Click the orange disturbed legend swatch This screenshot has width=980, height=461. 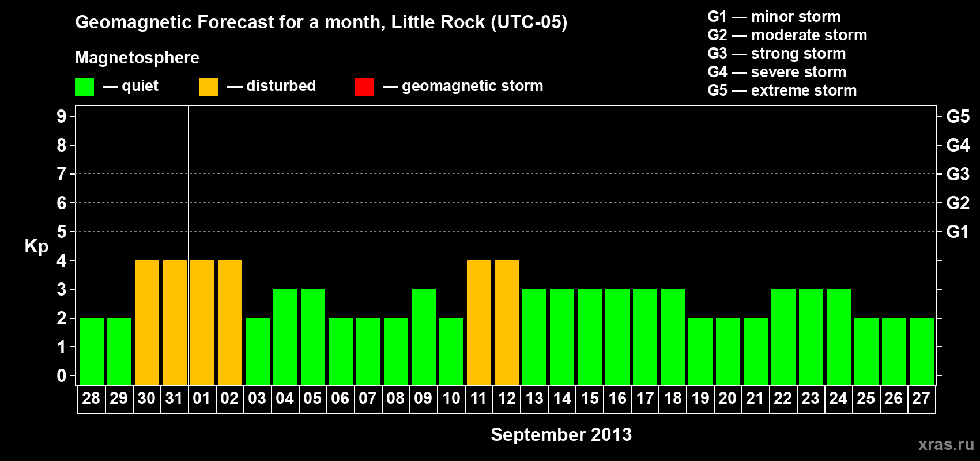[x=209, y=87]
